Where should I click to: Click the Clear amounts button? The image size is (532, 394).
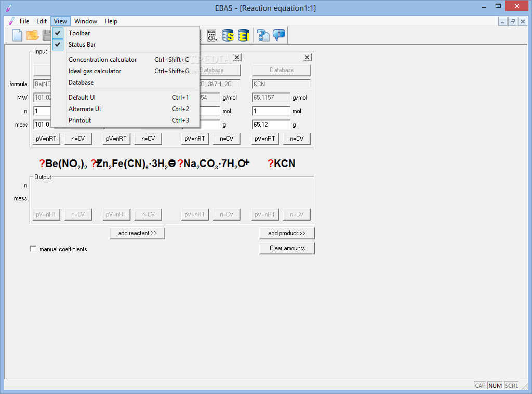point(287,248)
